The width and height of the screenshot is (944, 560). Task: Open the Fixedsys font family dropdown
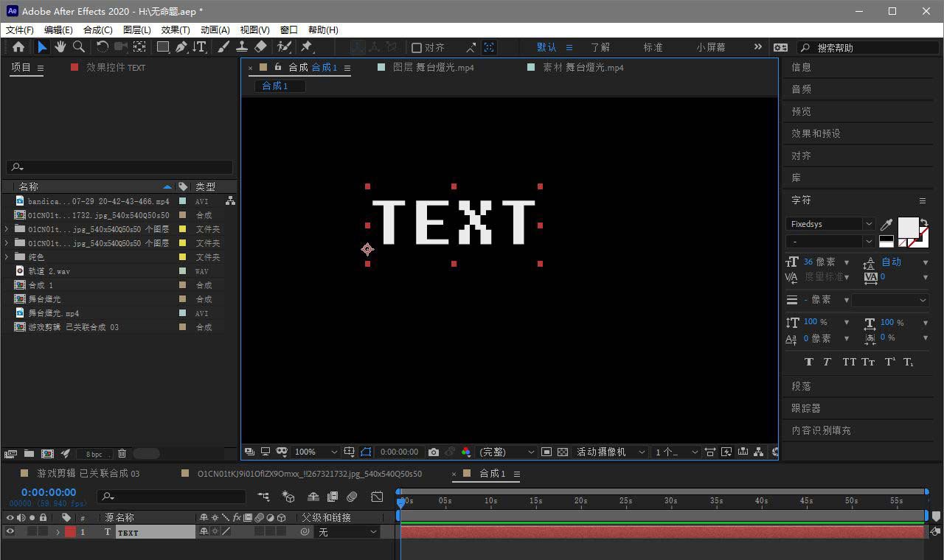pyautogui.click(x=868, y=224)
